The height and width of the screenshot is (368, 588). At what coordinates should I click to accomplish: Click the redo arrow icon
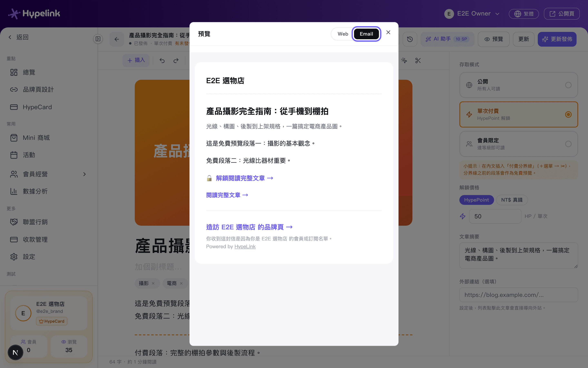[176, 60]
